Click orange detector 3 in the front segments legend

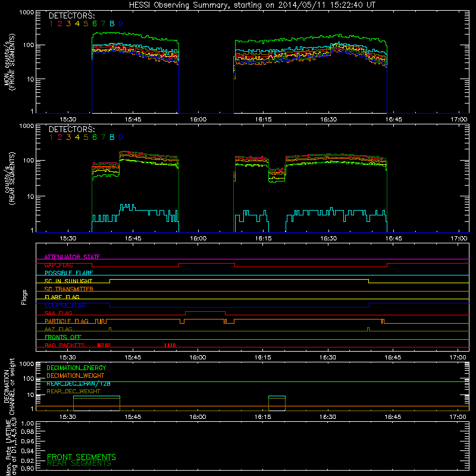click(x=68, y=24)
